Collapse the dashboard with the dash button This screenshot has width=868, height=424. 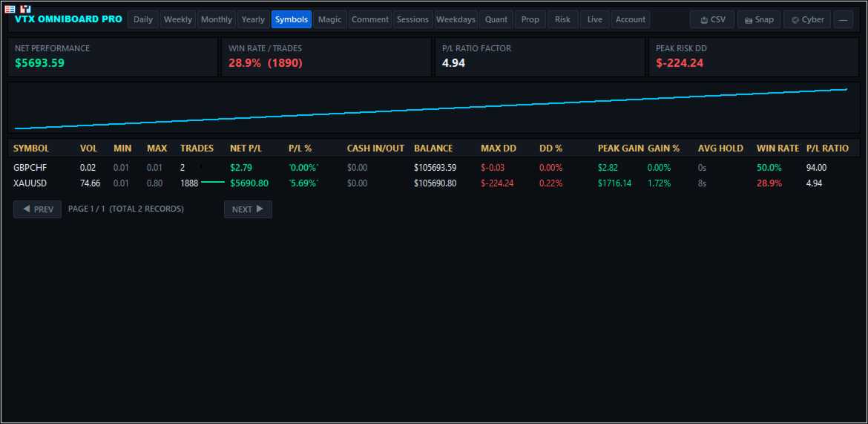pyautogui.click(x=843, y=19)
